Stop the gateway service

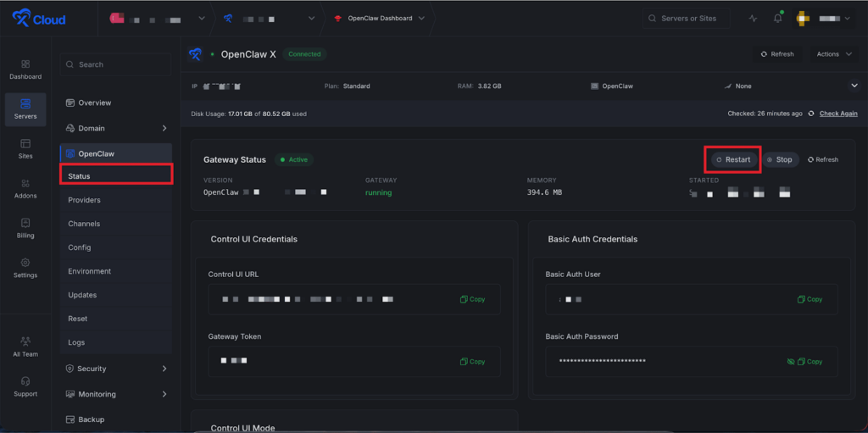[x=780, y=159]
